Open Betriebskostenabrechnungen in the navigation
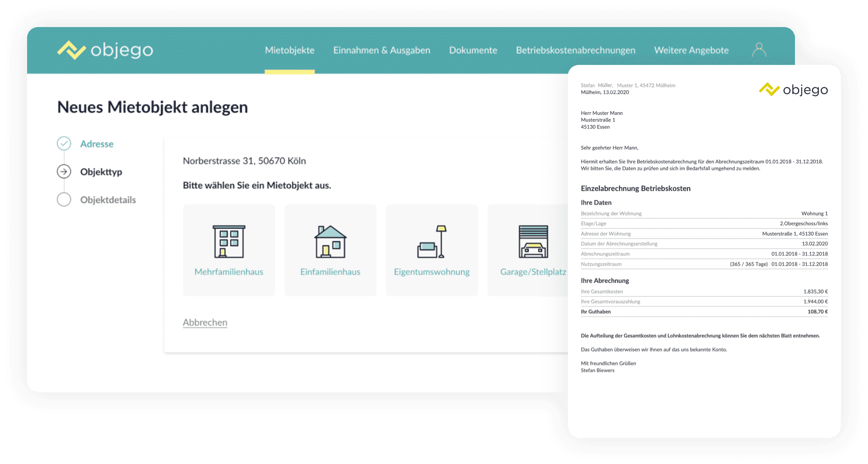 click(x=576, y=50)
